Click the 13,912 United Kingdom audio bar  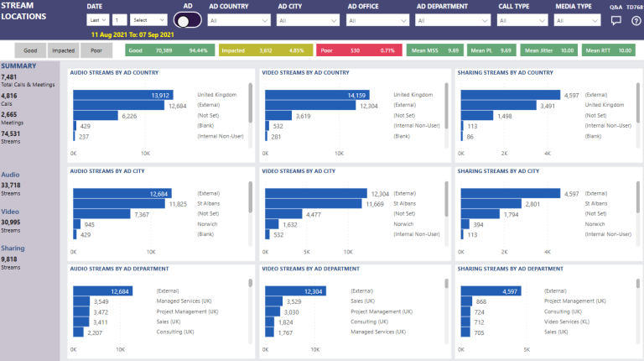click(x=122, y=95)
